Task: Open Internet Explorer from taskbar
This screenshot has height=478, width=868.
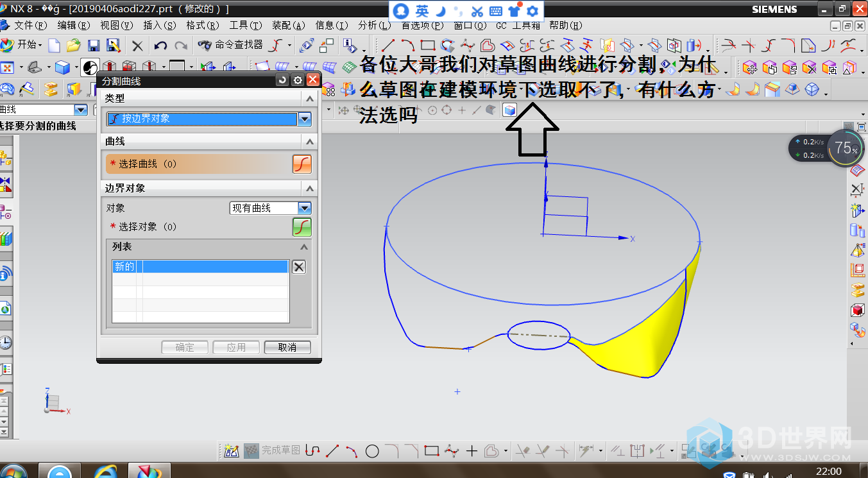Action: (x=105, y=472)
